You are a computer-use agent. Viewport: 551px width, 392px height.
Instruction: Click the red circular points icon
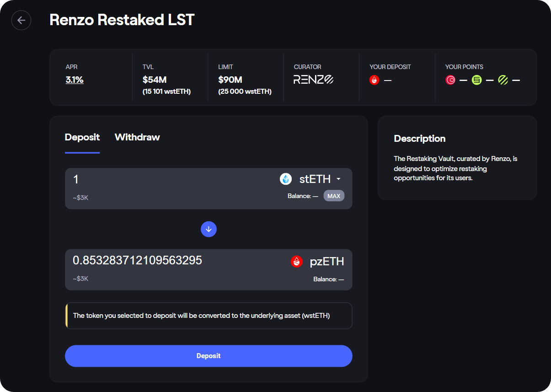coord(450,81)
